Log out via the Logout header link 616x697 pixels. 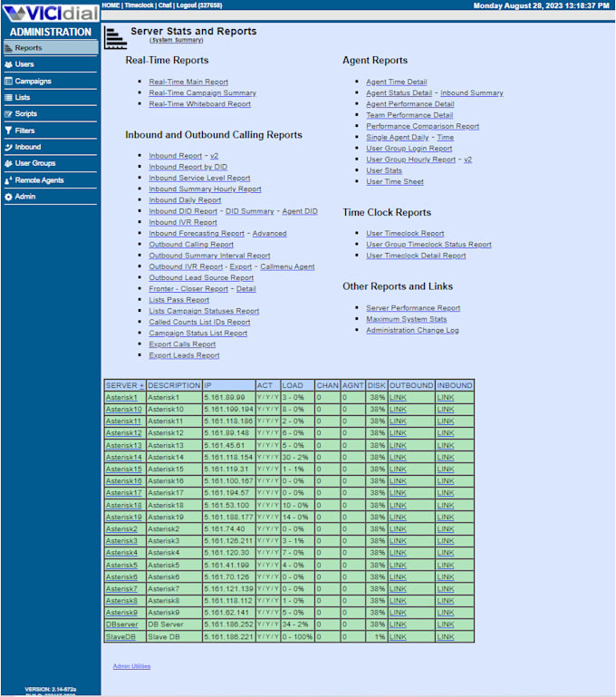(190, 5)
